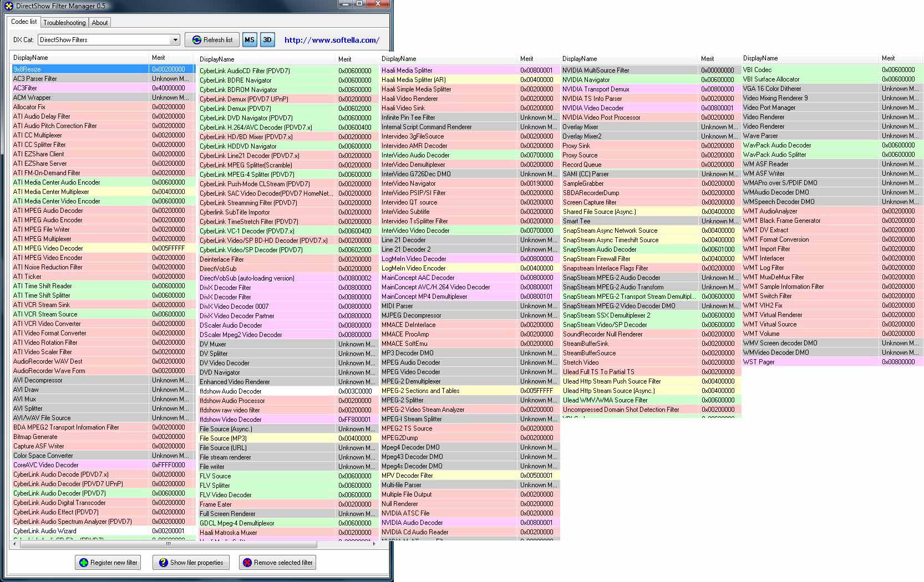Click the refresh icon in Refresh list button
This screenshot has width=924, height=582.
tap(196, 40)
